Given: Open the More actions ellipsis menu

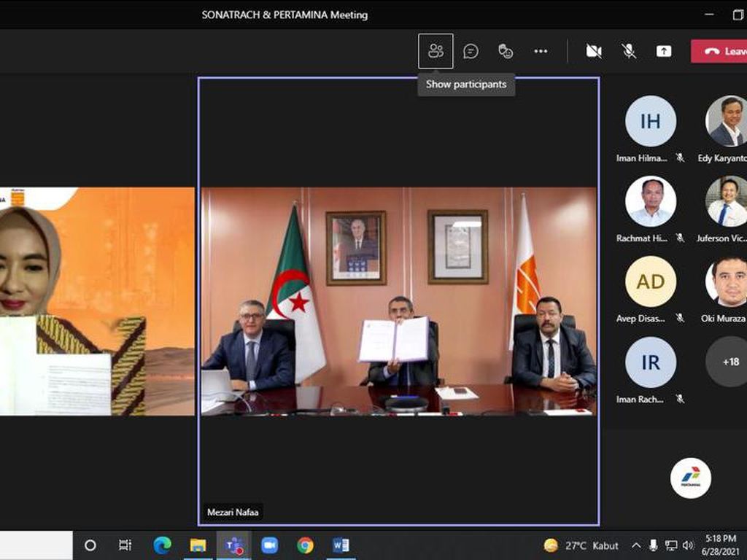Looking at the screenshot, I should click(541, 51).
